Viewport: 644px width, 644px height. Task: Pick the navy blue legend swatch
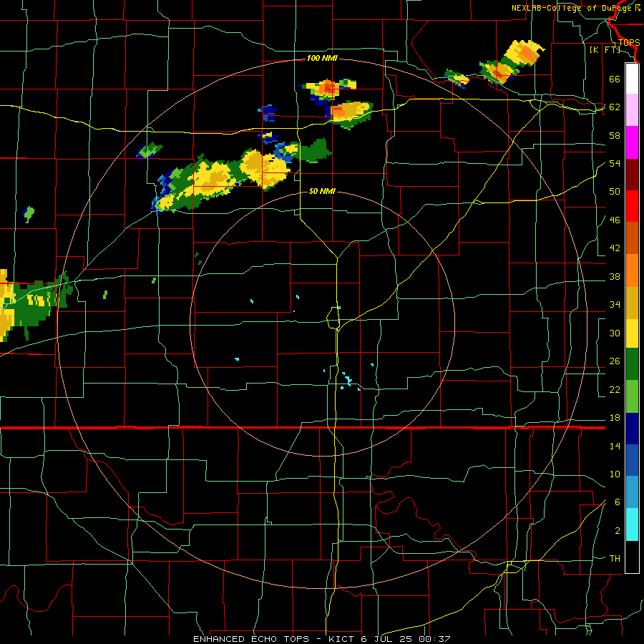point(632,429)
